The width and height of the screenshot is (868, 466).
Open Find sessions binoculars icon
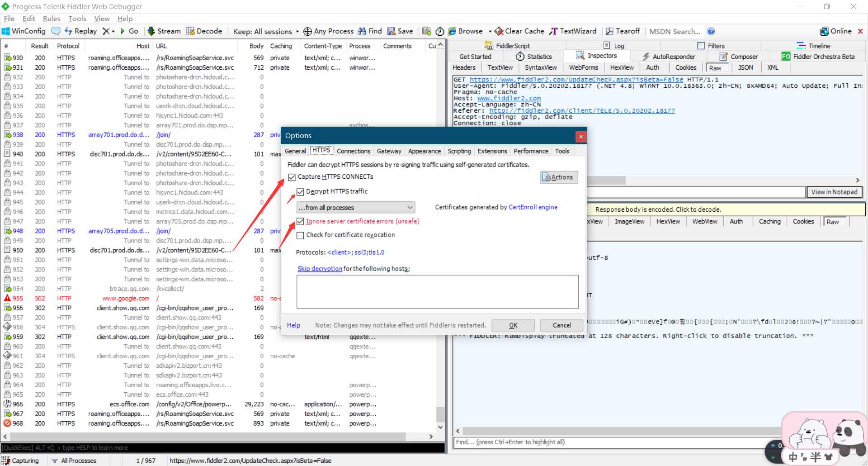362,31
